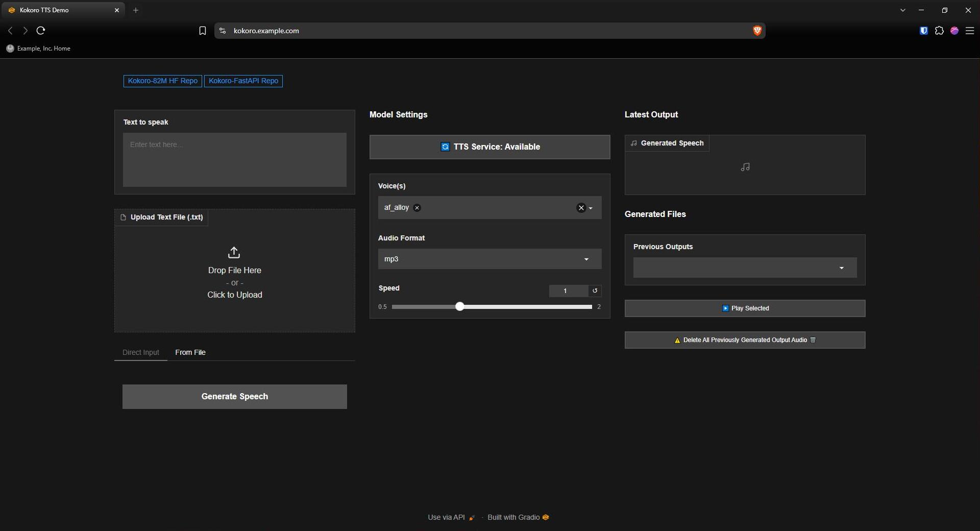Open the Audio Format mp3 dropdown
The height and width of the screenshot is (531, 980).
tap(490, 259)
